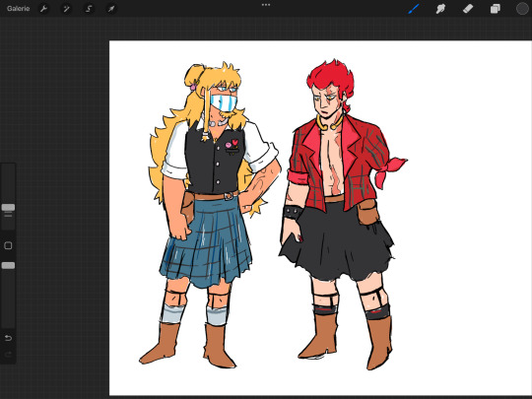Undo the last stroke
The image size is (532, 399).
point(8,338)
